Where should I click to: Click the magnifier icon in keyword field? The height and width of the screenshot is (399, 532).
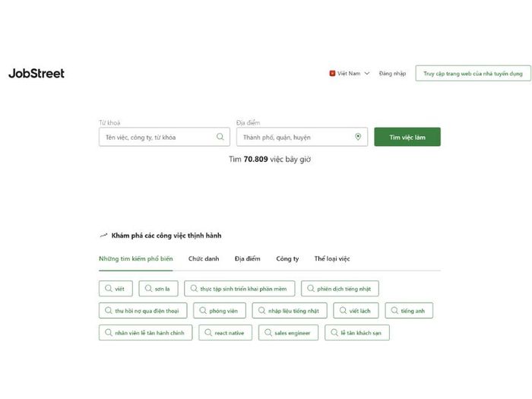tap(220, 137)
